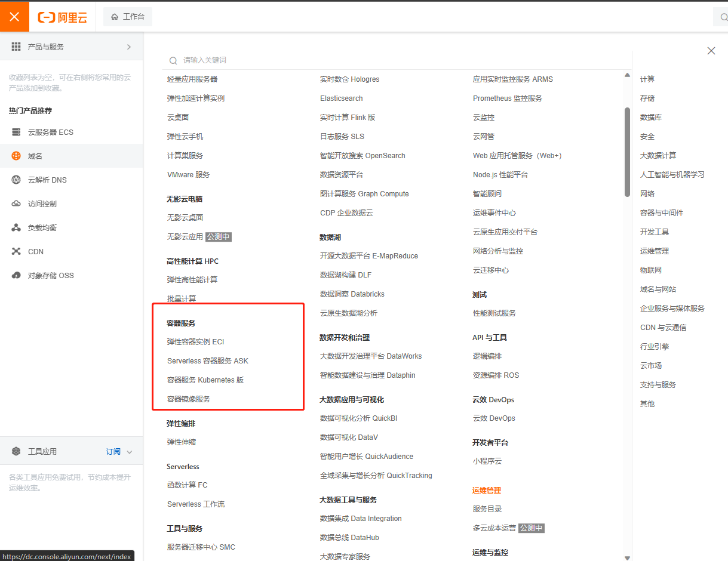Open Prometheus 监控服务

[x=508, y=98]
